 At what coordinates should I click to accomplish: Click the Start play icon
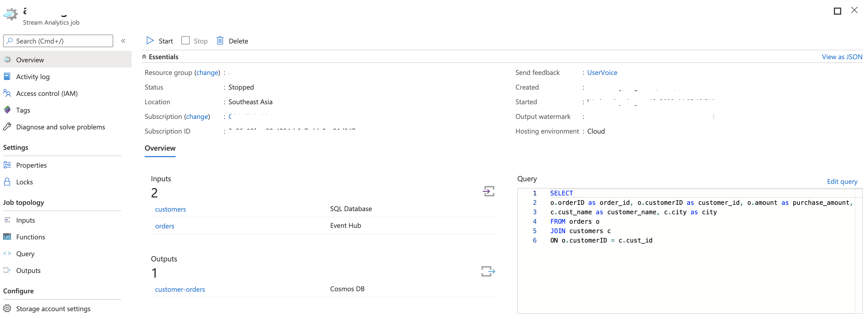click(x=150, y=41)
